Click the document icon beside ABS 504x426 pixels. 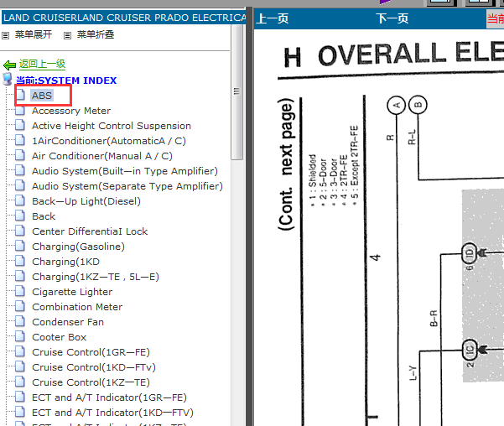tap(21, 95)
